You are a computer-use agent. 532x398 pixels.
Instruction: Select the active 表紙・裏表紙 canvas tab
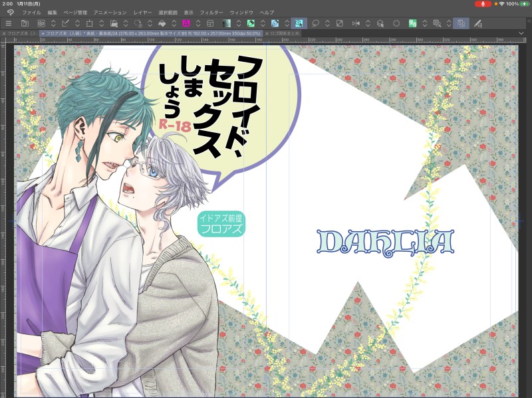(152, 34)
